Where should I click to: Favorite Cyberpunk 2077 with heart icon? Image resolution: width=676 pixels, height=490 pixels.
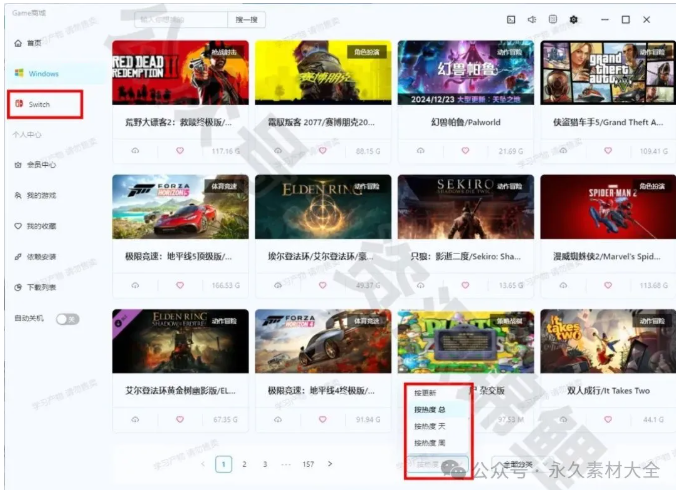(x=322, y=151)
